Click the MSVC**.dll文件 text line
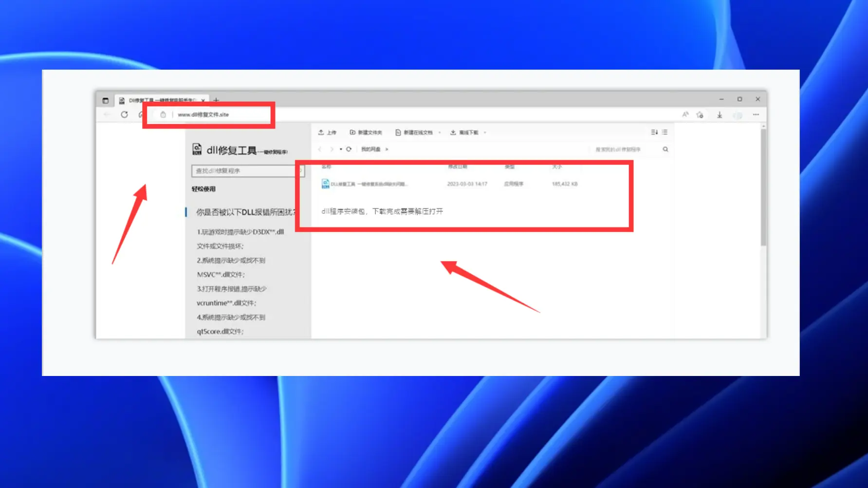This screenshot has width=868, height=488. [x=221, y=275]
